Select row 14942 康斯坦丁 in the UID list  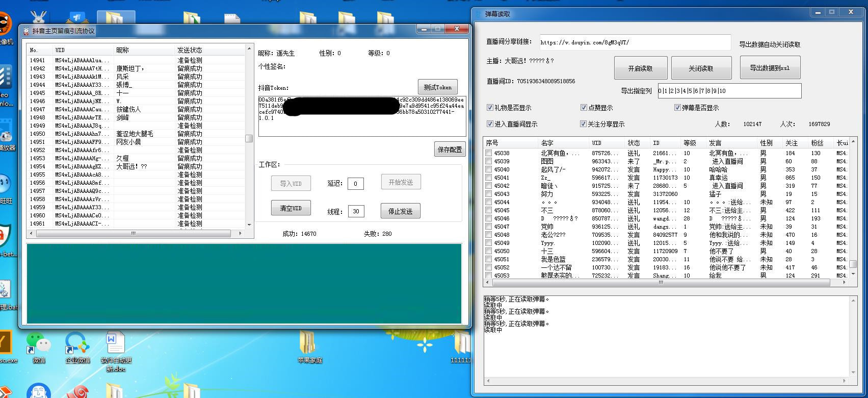point(136,68)
